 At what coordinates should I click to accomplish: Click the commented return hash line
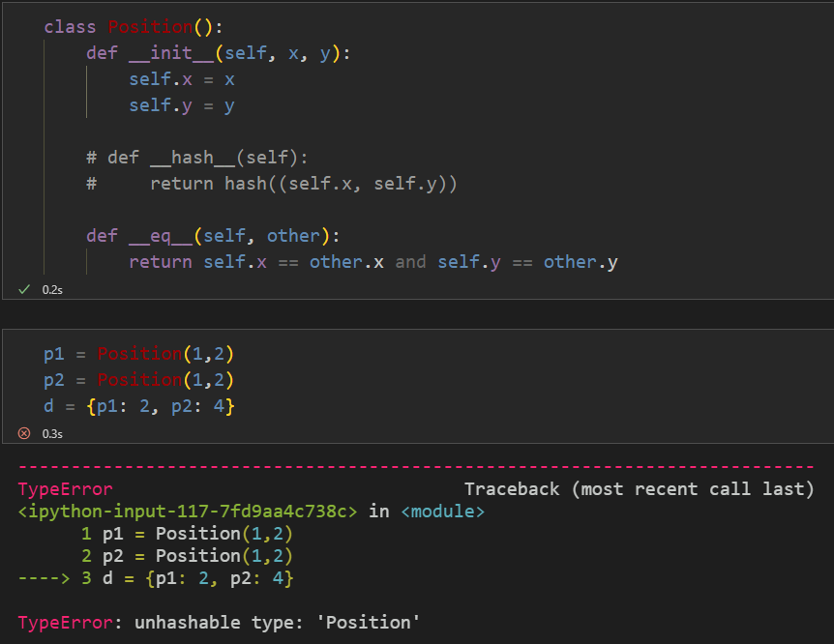point(271,184)
